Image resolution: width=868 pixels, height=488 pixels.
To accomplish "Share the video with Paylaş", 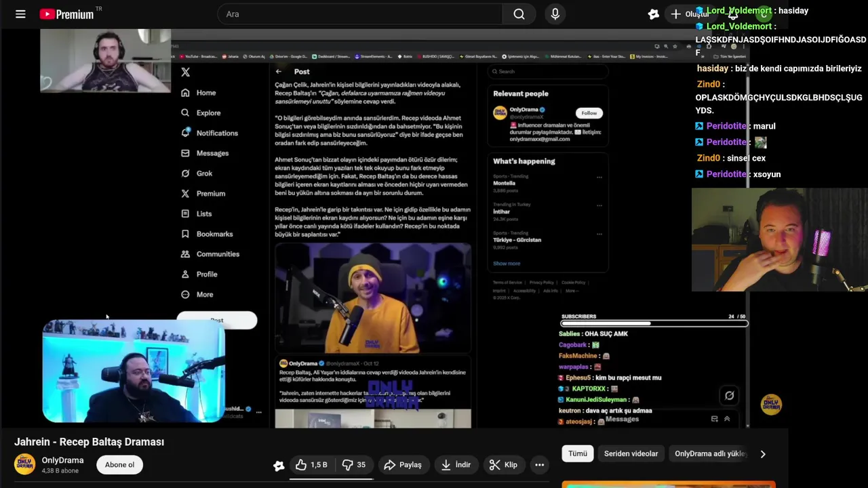I will [x=403, y=465].
